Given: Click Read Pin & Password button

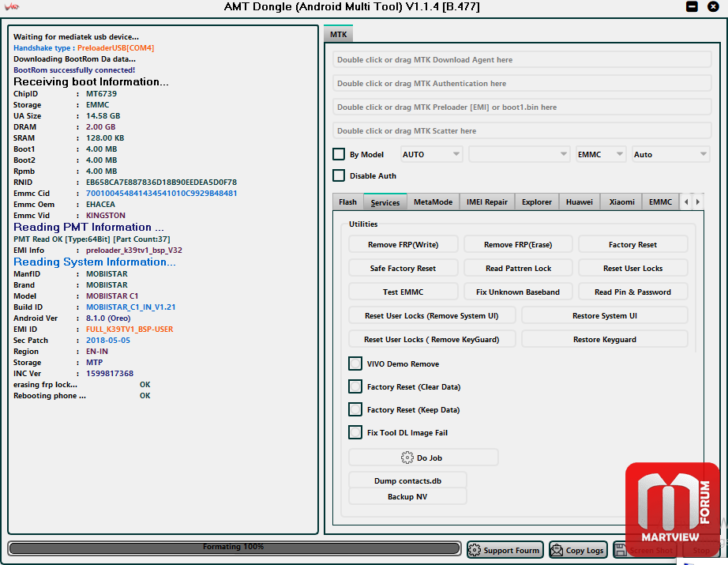Looking at the screenshot, I should (x=632, y=292).
